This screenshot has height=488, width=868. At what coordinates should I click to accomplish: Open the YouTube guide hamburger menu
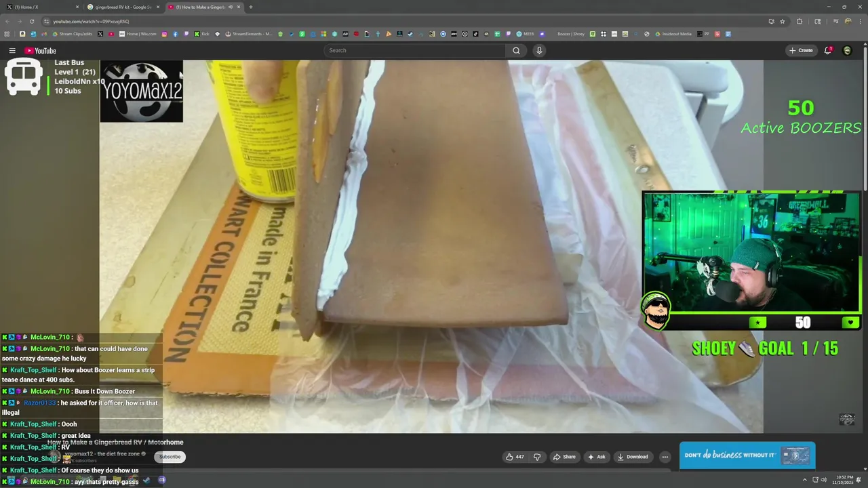click(12, 50)
